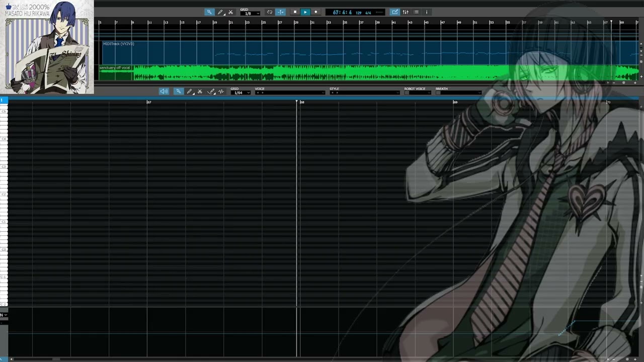644x362 pixels.
Task: Click the C3 key on piano roll
Action: [4, 166]
